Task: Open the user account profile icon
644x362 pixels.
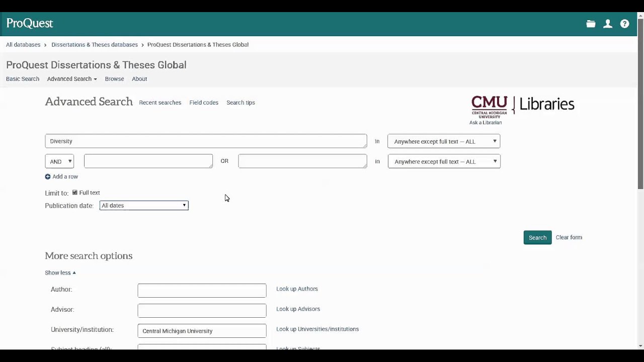Action: click(x=608, y=24)
